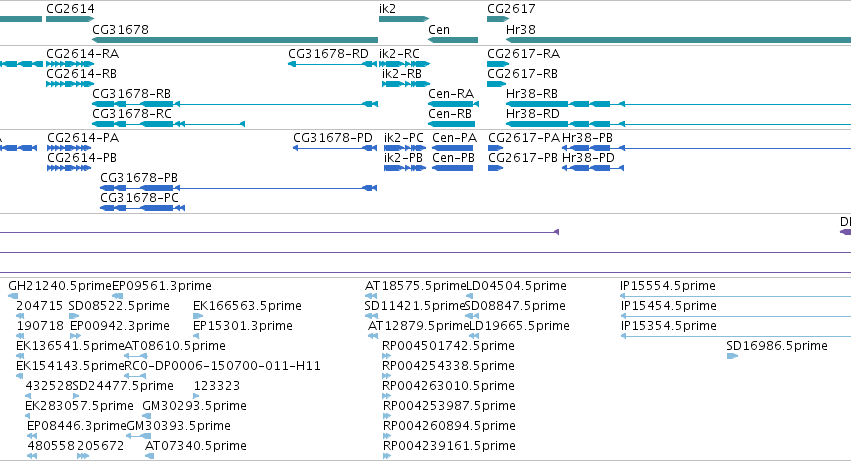Select EST label SD24477.5prime
Viewport: 851px width, 461px height.
click(x=123, y=387)
